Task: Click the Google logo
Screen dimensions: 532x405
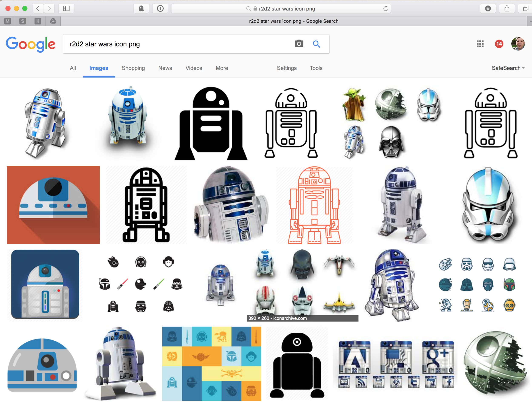Action: 31,44
